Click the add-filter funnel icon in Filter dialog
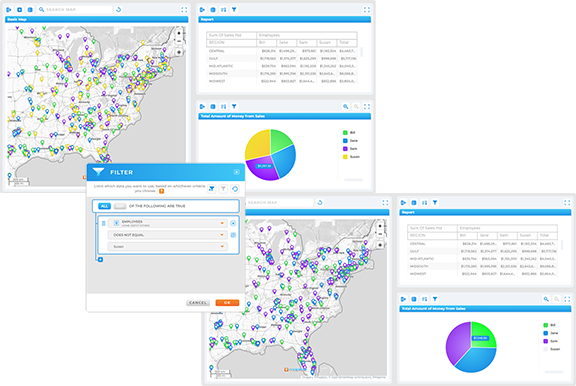 click(212, 189)
